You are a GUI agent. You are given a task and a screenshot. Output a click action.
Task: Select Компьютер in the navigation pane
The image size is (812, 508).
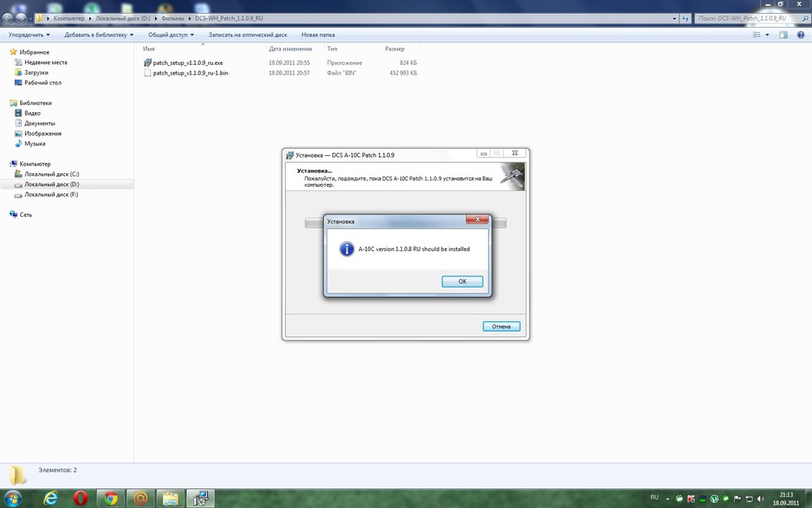[x=35, y=164]
